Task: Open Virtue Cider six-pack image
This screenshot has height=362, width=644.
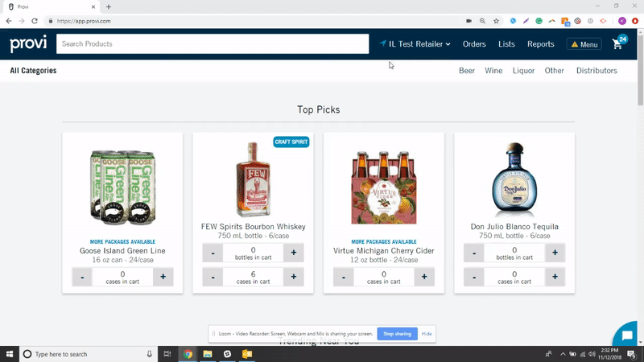Action: coord(384,187)
